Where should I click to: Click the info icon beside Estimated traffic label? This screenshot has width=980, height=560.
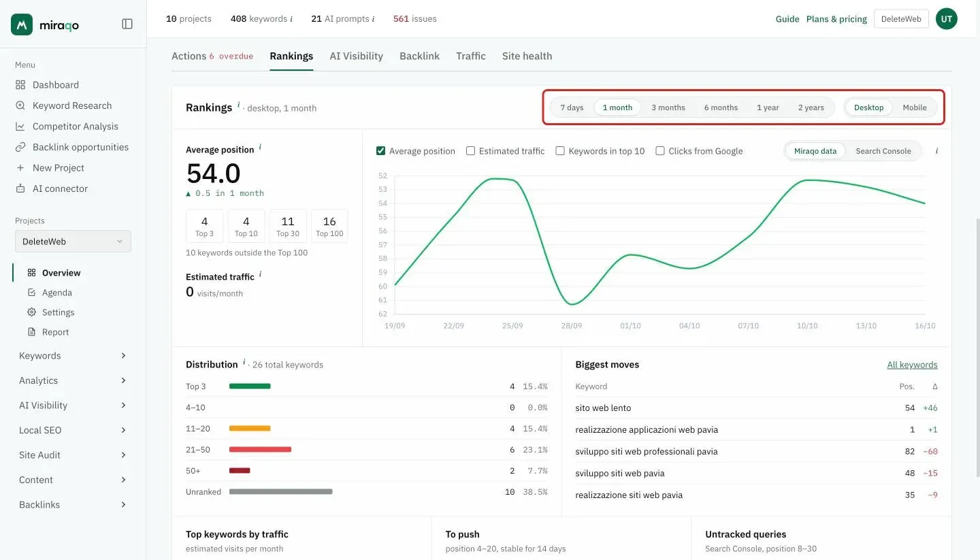click(260, 275)
